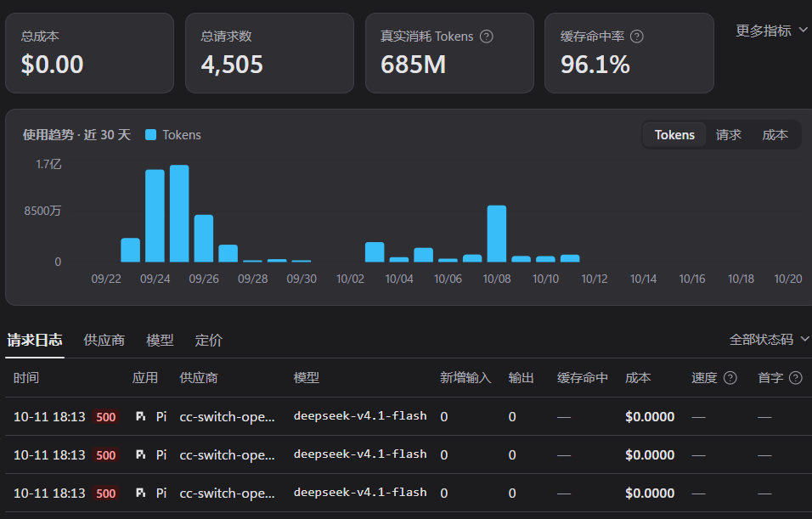Screen dimensions: 812x519
Task: Click the chart bar above the 10/08 label
Action: point(497,234)
